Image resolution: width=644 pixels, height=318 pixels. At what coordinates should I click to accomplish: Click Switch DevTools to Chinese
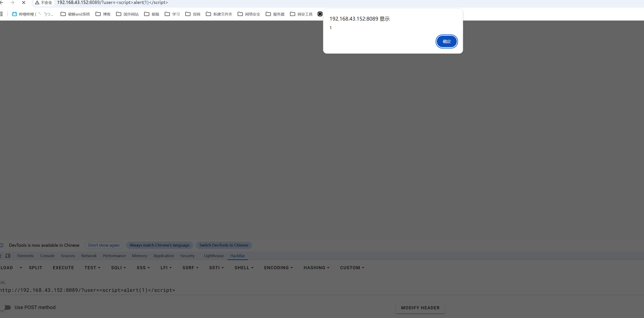224,245
